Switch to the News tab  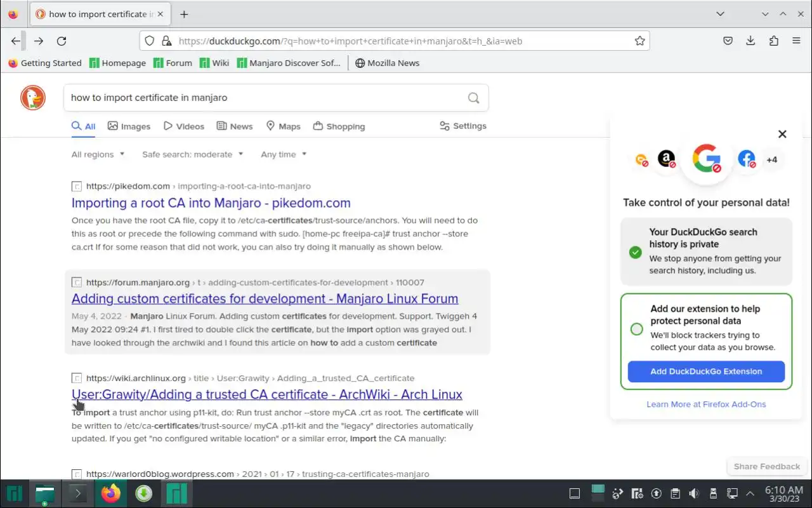tap(235, 126)
